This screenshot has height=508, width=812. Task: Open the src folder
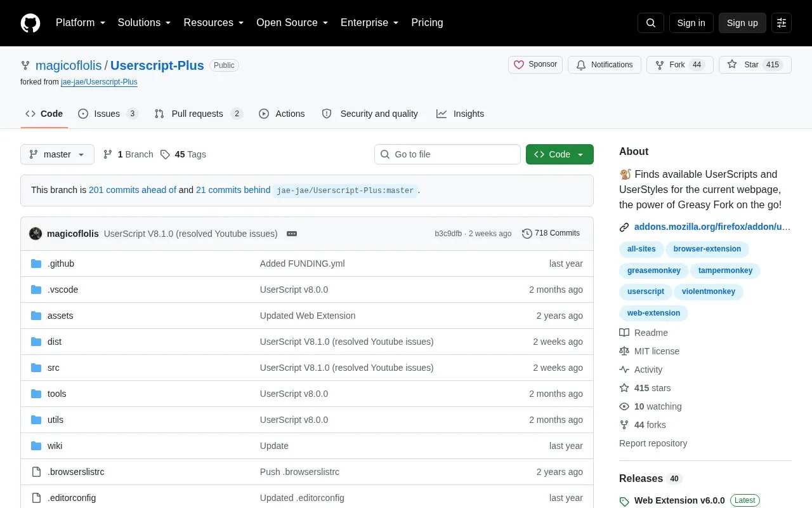53,368
